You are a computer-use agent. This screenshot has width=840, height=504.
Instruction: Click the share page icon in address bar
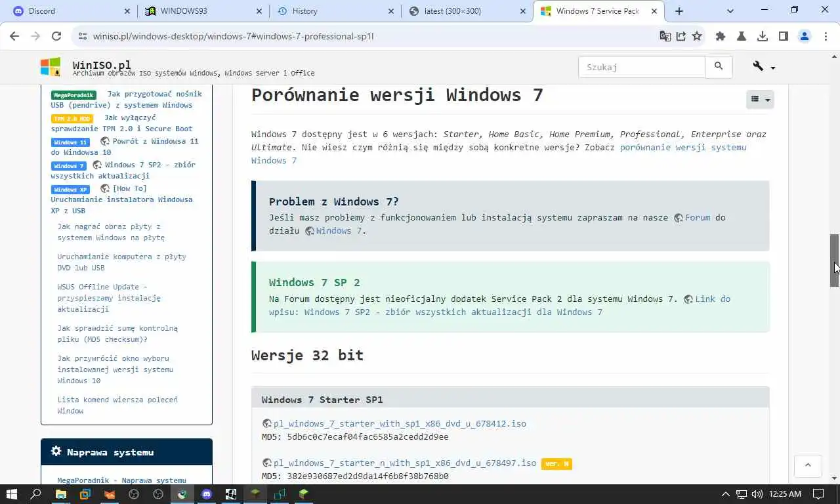[681, 36]
